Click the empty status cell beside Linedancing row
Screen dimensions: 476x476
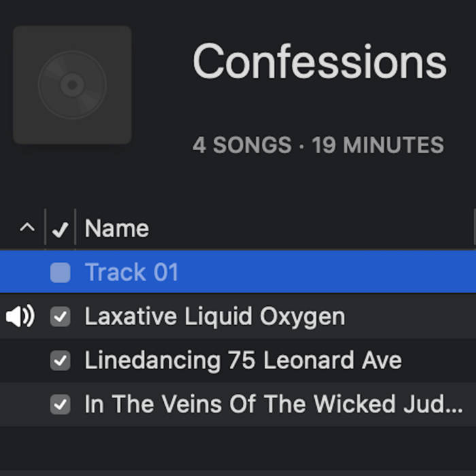(x=20, y=360)
